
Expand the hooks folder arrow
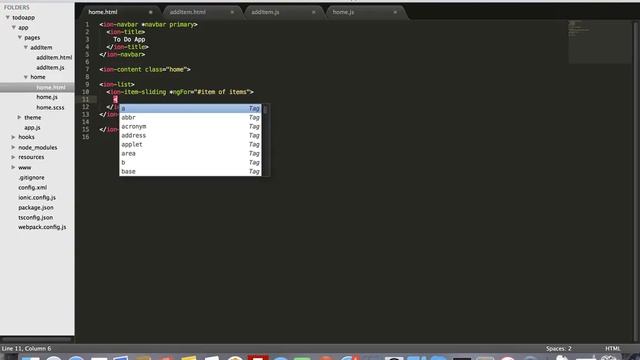[13, 137]
